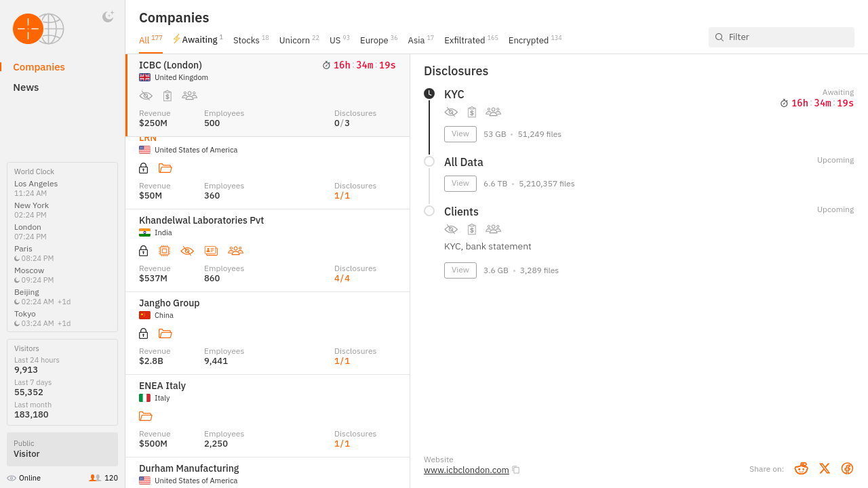The width and height of the screenshot is (868, 488).
Task: Click the Filter search field
Action: pos(787,37)
